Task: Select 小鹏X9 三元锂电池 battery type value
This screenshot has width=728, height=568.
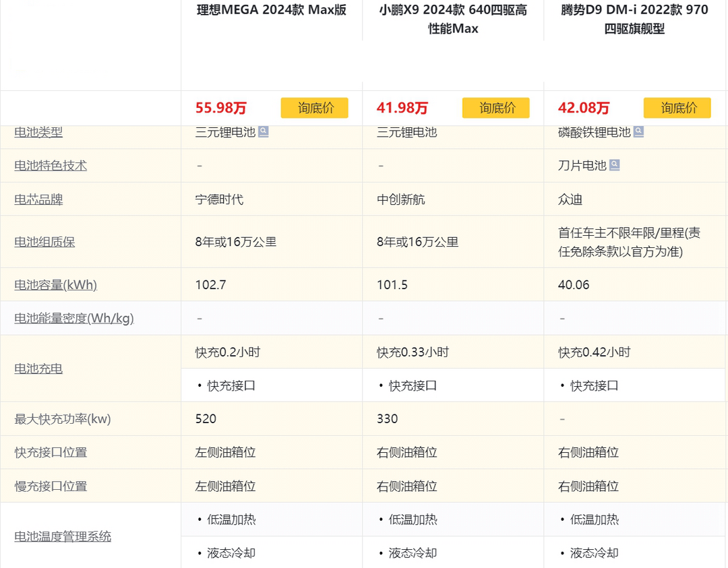Action: coord(406,132)
